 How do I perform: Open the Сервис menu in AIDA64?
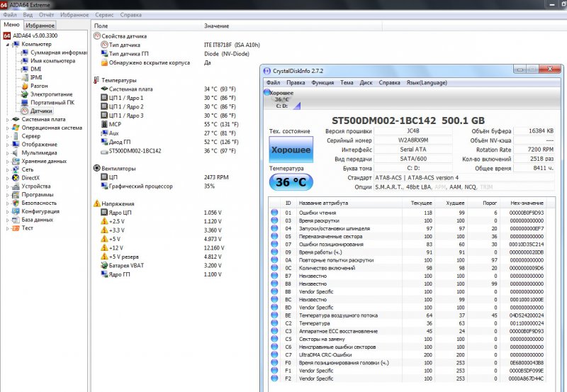point(104,15)
